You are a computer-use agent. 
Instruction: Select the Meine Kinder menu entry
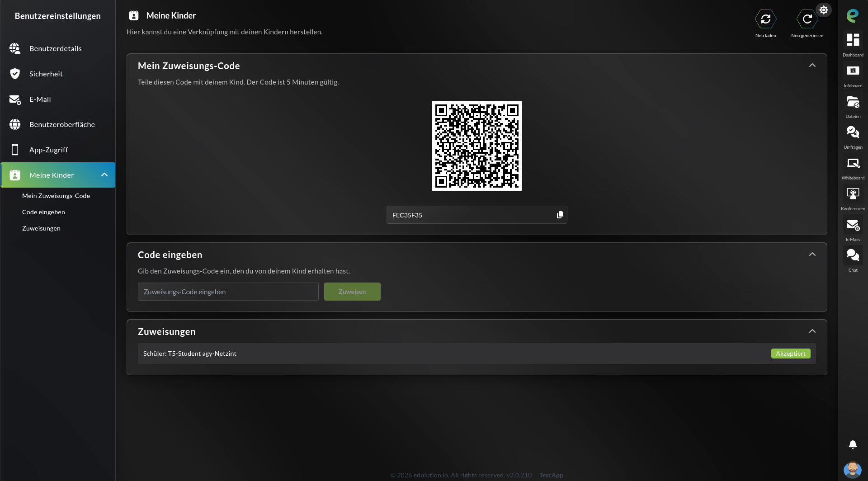[58, 175]
